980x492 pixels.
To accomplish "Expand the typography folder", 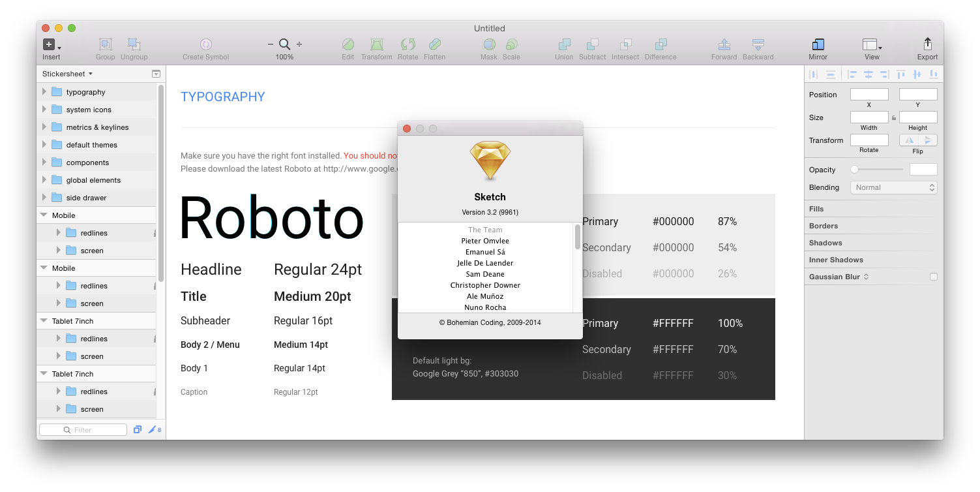I will [x=44, y=92].
